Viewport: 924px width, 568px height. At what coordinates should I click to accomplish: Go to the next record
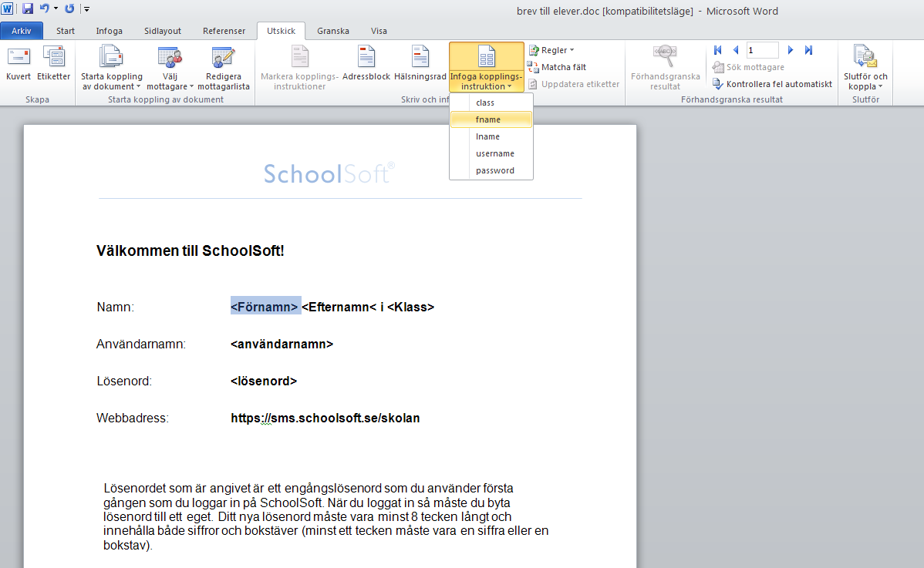point(791,51)
